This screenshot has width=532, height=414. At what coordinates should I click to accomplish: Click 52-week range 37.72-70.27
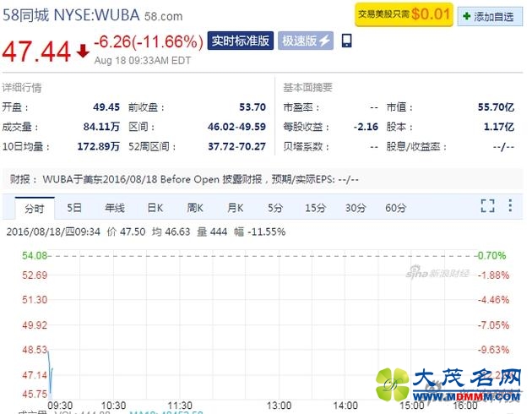tap(236, 147)
